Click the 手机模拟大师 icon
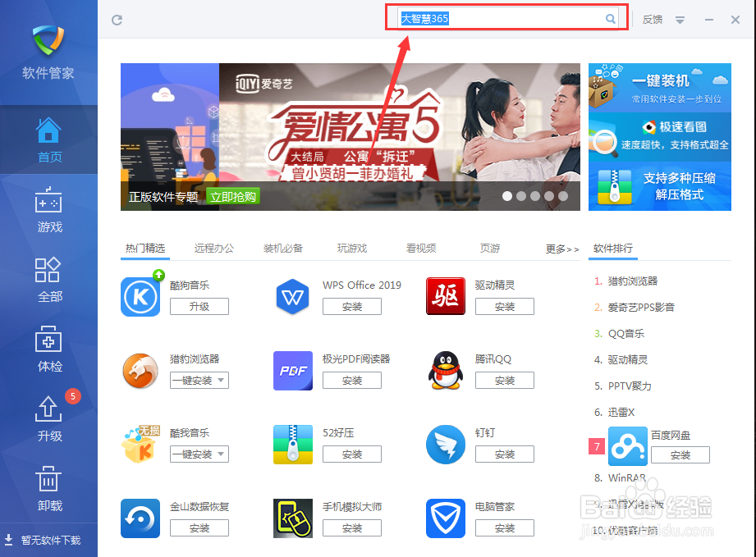 pyautogui.click(x=293, y=518)
